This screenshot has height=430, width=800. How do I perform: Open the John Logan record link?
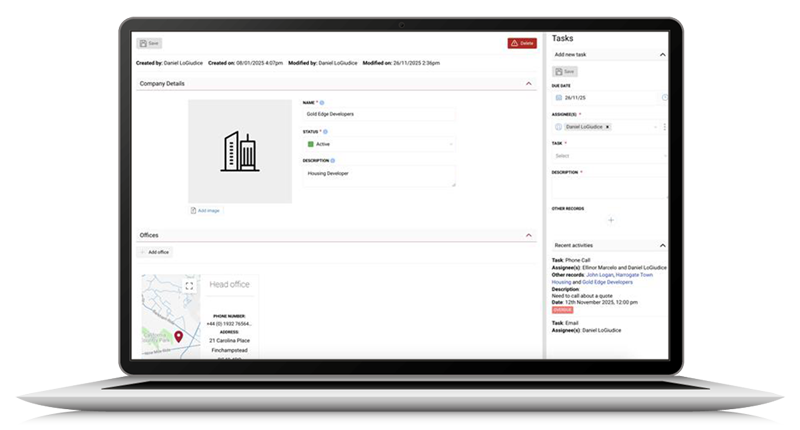[599, 275]
